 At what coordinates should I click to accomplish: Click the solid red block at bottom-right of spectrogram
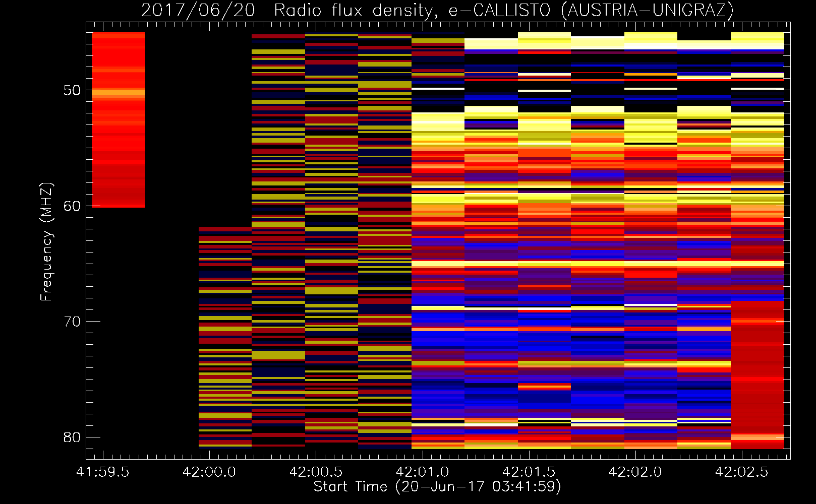point(757,375)
